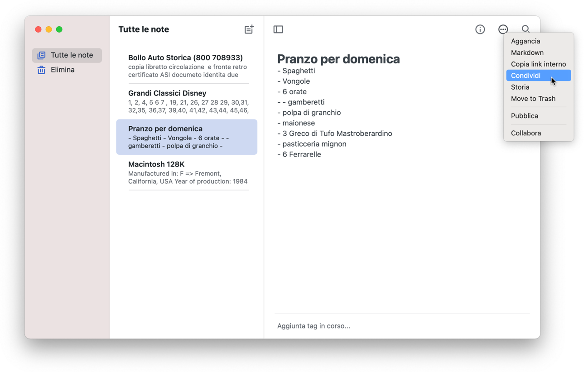Pin the note using Aggancia
Image resolution: width=588 pixels, height=372 pixels.
[x=525, y=41]
